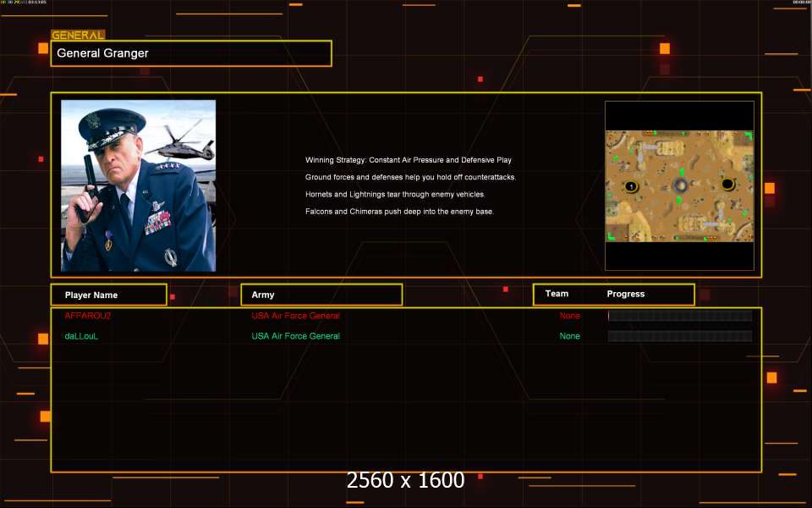Select player AFFAROU2 in the list
812x508 pixels.
click(x=88, y=316)
